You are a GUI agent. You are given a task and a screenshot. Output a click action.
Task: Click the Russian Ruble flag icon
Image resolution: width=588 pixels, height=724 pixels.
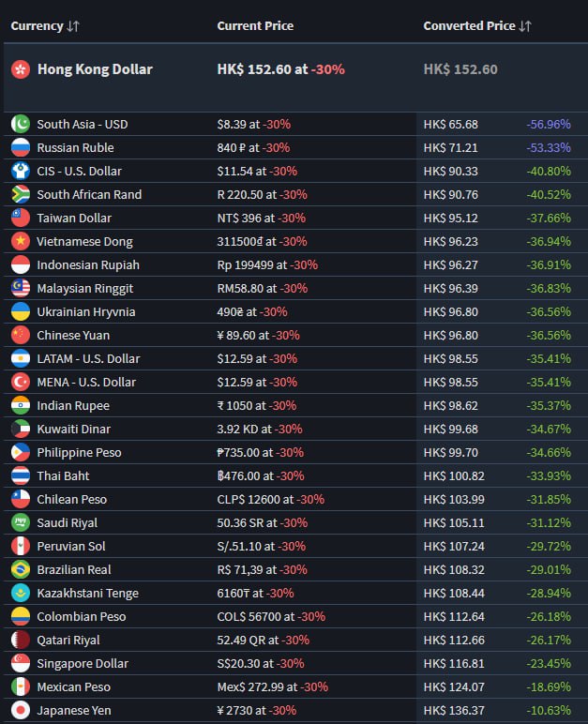pos(21,148)
